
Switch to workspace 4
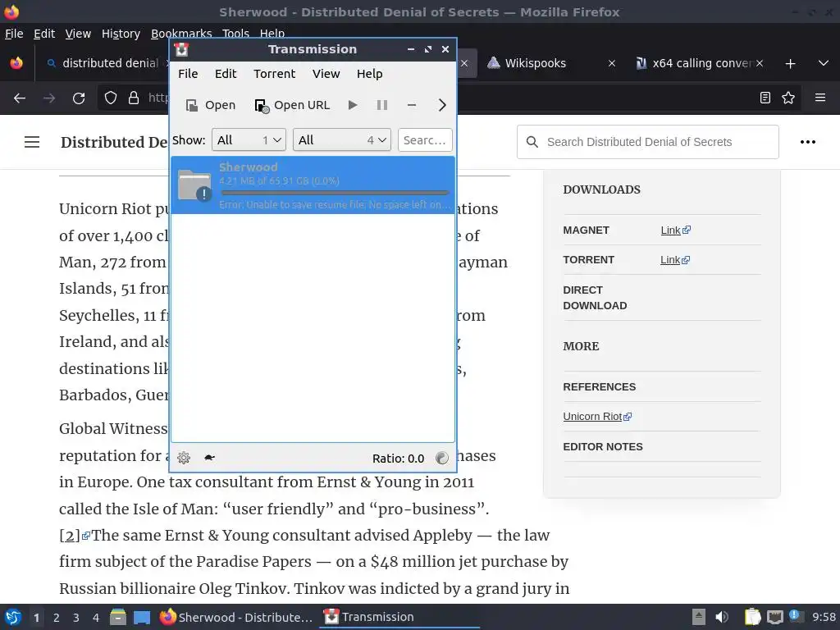point(96,618)
